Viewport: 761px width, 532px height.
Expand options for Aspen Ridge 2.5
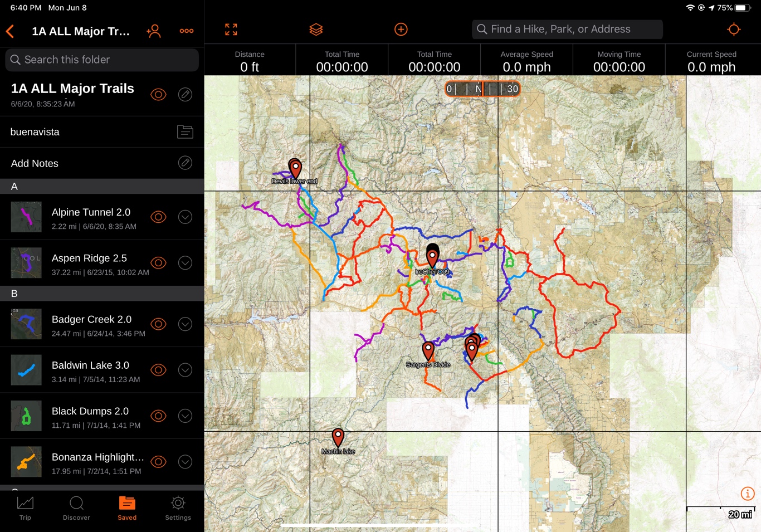[185, 263]
